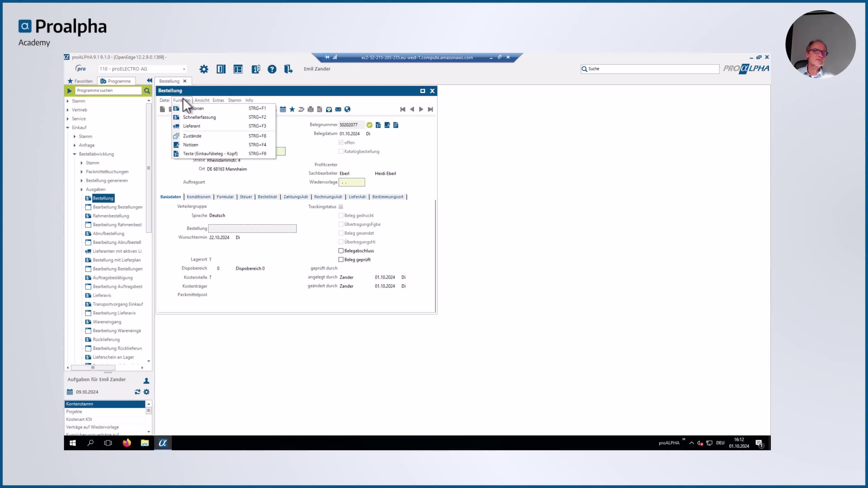Open help question mark icon

pyautogui.click(x=272, y=69)
